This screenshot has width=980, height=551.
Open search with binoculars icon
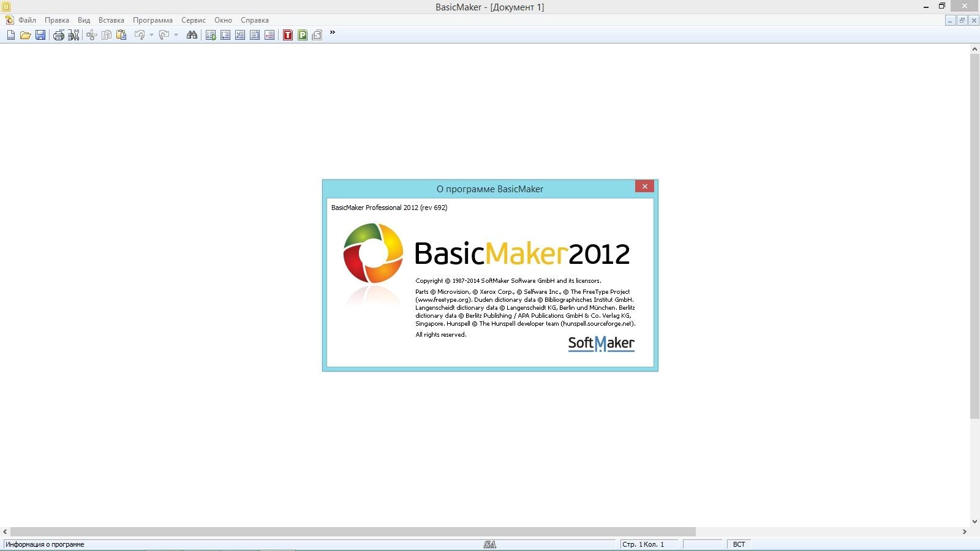click(x=192, y=35)
